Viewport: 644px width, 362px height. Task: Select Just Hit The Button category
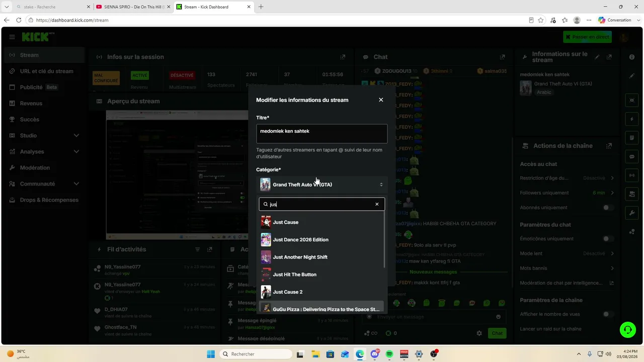(321, 275)
